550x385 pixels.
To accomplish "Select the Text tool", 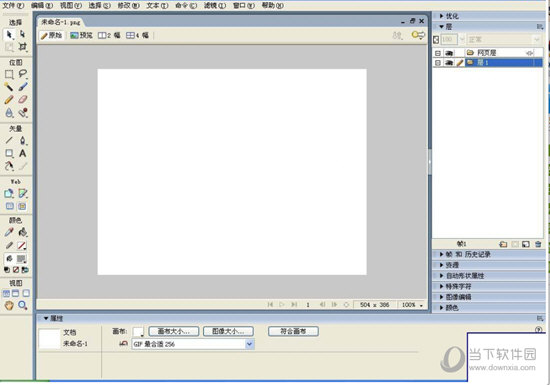I will 22,153.
